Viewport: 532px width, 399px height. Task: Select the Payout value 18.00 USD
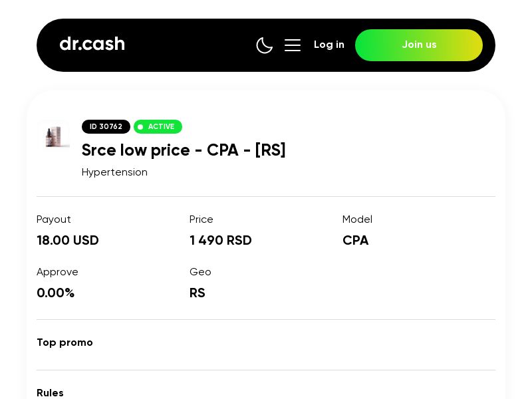pyautogui.click(x=68, y=241)
